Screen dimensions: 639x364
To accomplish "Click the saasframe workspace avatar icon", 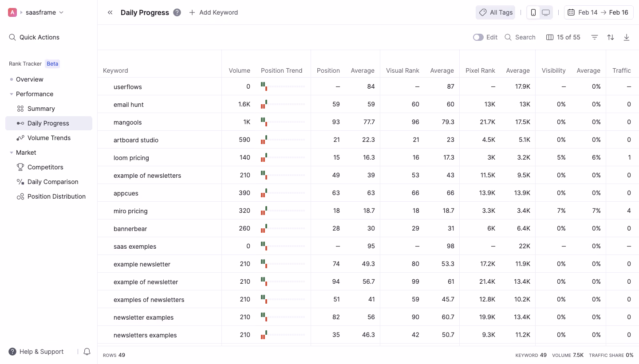I will pyautogui.click(x=12, y=12).
